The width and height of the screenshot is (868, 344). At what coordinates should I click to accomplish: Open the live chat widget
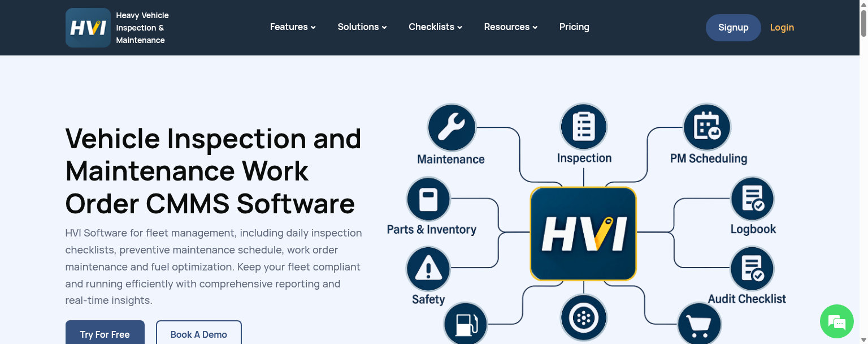click(836, 321)
